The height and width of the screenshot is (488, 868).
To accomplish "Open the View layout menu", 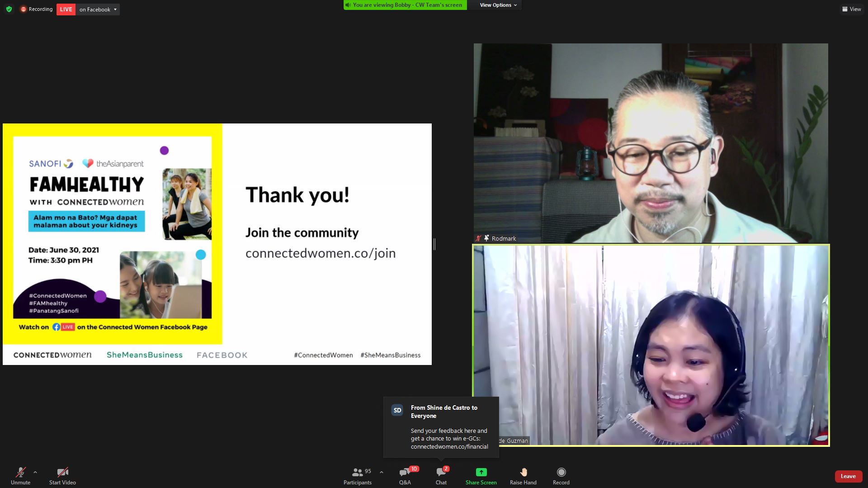I will [851, 9].
